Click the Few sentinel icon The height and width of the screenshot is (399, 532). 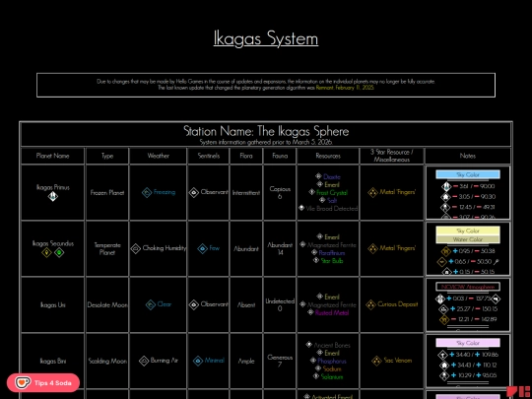tap(203, 248)
